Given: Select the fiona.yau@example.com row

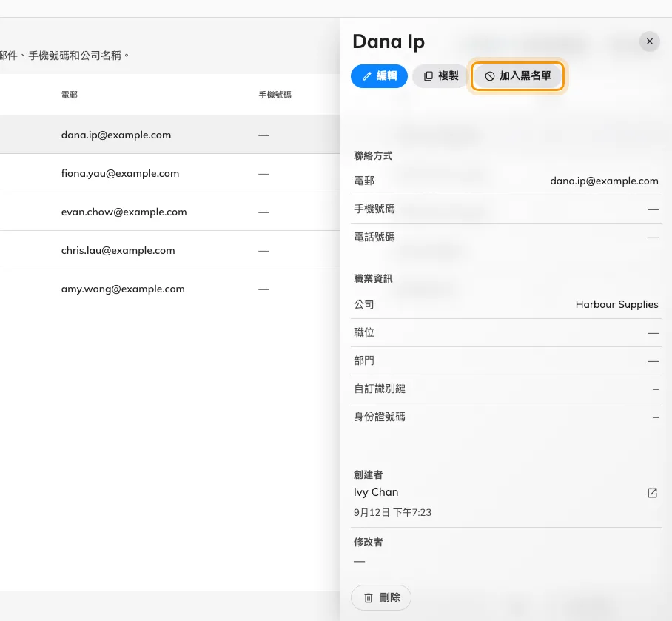Looking at the screenshot, I should point(170,173).
